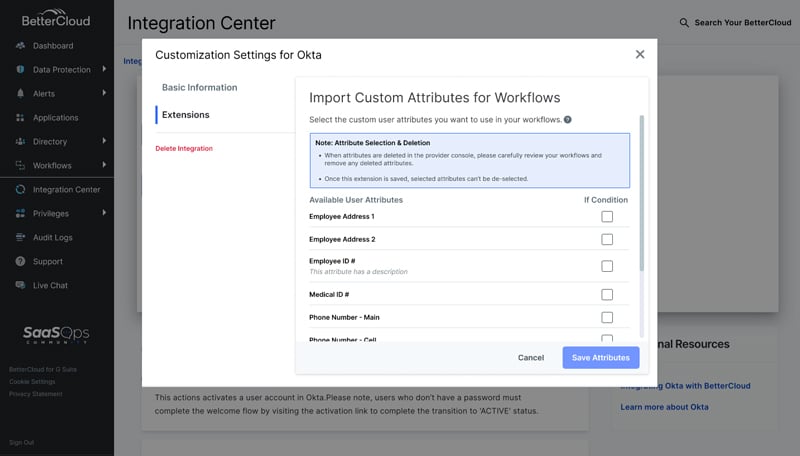Screen dimensions: 800x456
Task: Close the Customization Settings dialog
Action: point(640,54)
